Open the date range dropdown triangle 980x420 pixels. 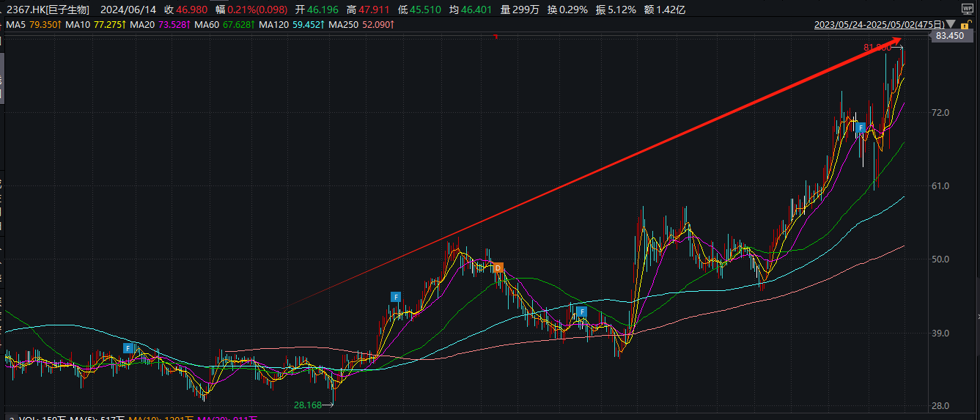951,25
